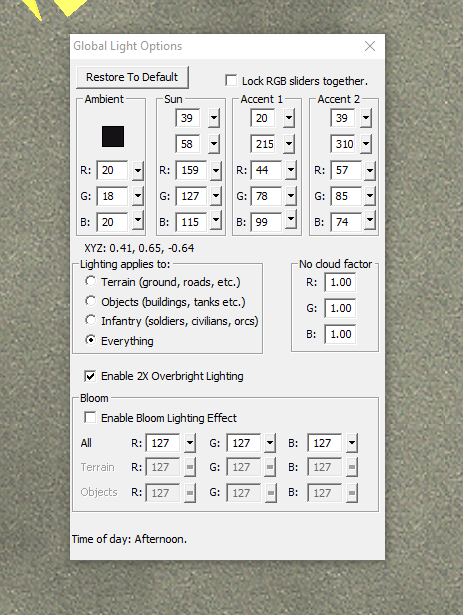Open Sun G value dropdown arrow
This screenshot has height=615, width=463.
coord(216,196)
